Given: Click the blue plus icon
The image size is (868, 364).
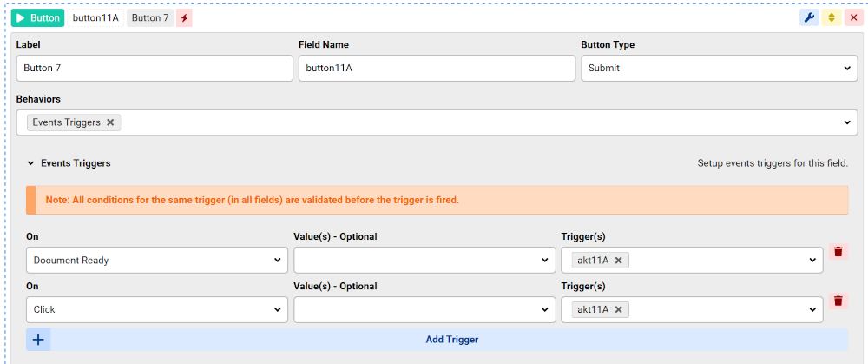Looking at the screenshot, I should pos(38,340).
